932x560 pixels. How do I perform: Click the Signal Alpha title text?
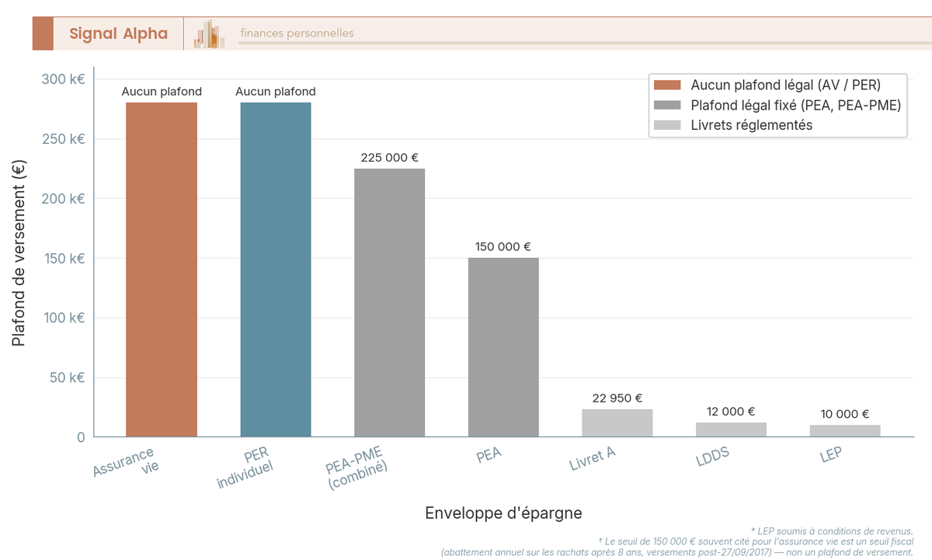pyautogui.click(x=118, y=33)
